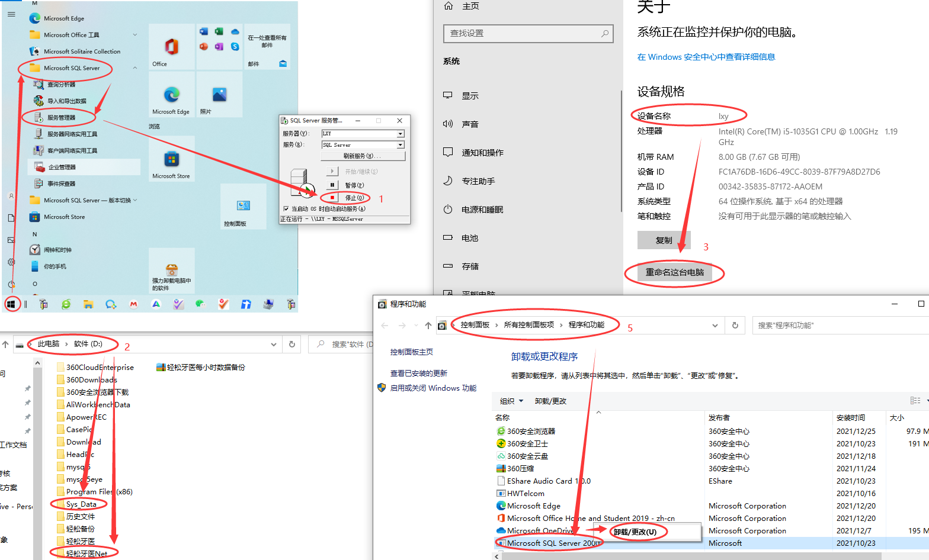
Task: Open the Microsoft Edge tile
Action: [x=172, y=95]
